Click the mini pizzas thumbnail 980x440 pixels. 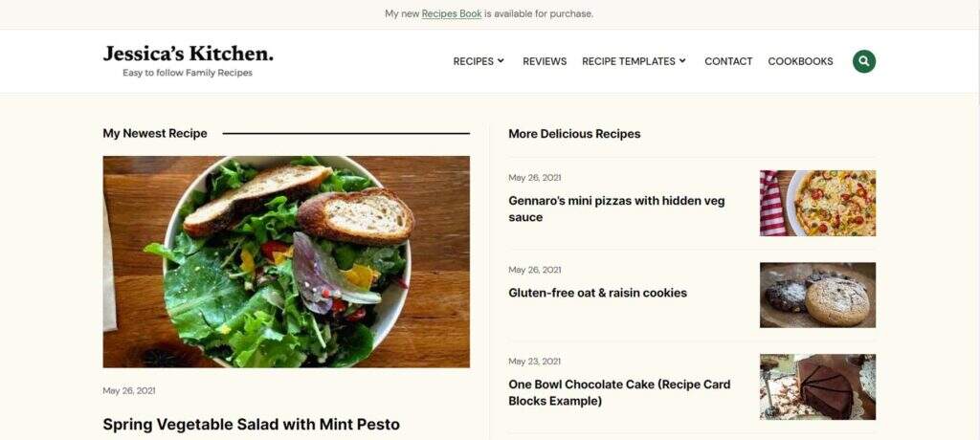tap(817, 203)
